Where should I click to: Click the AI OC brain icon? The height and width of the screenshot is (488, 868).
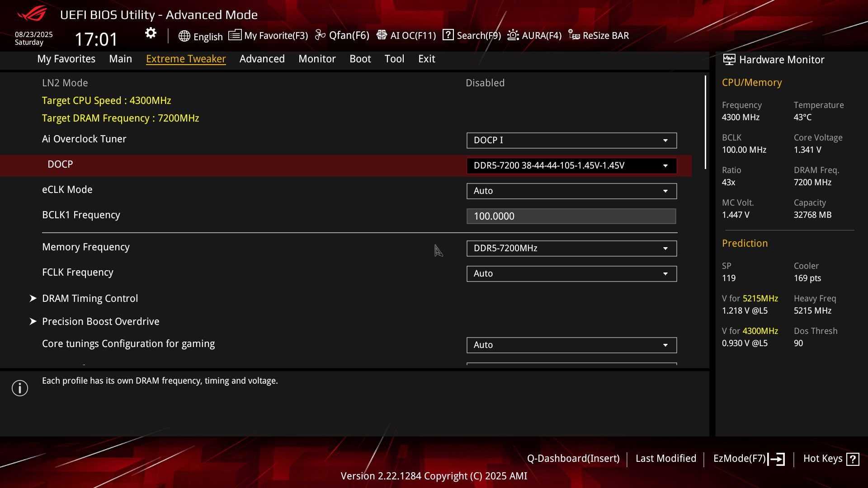pyautogui.click(x=382, y=35)
